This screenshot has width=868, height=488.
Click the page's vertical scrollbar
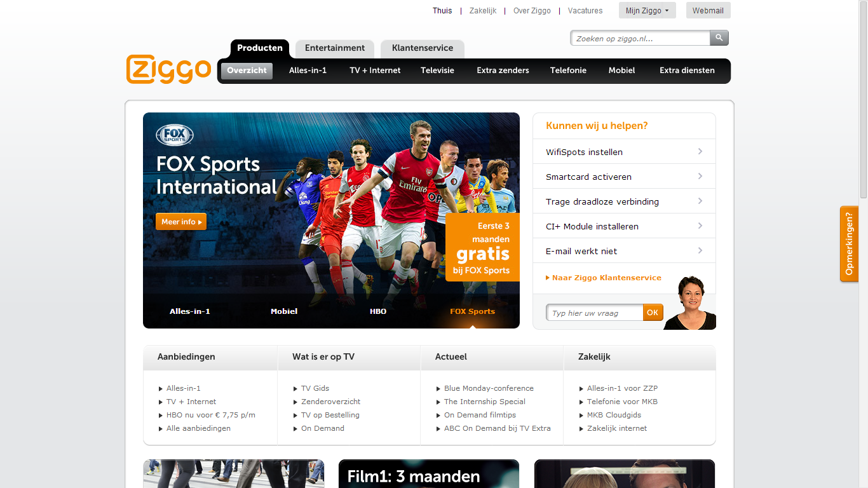click(863, 102)
